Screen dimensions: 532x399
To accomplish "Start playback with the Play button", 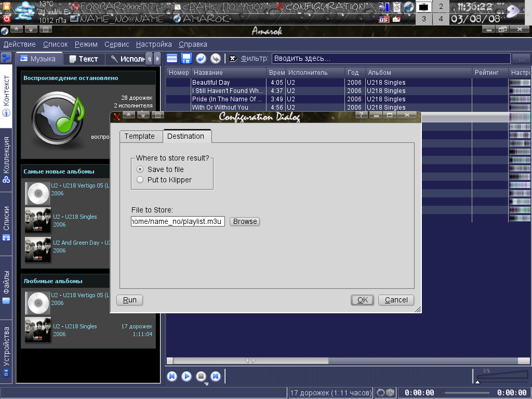I will coord(187,376).
